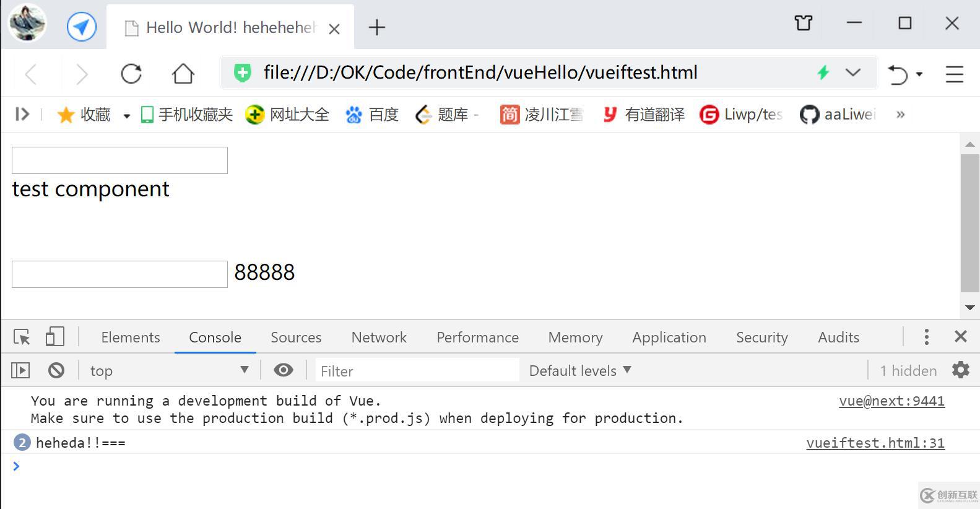Switch to the Audits tab
Image resolution: width=980 pixels, height=509 pixels.
[838, 337]
